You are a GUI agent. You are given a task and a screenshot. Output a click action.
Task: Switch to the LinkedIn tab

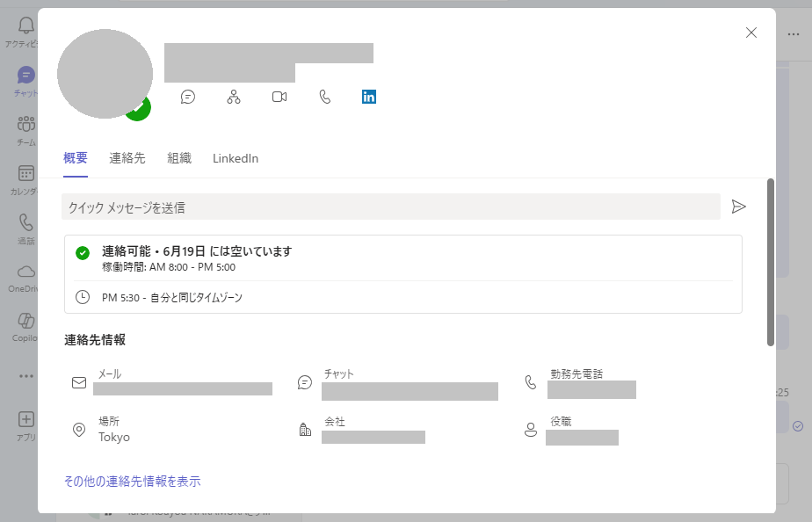click(x=236, y=158)
